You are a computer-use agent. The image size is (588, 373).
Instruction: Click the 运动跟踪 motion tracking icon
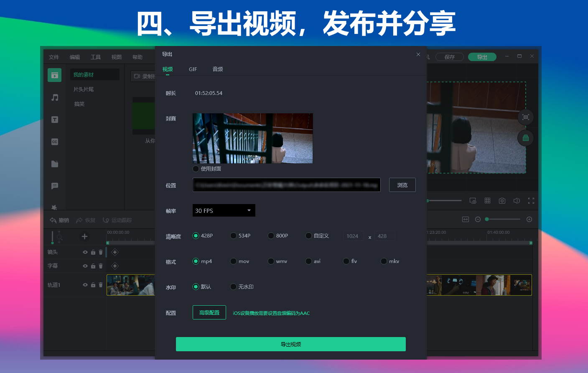tap(106, 220)
